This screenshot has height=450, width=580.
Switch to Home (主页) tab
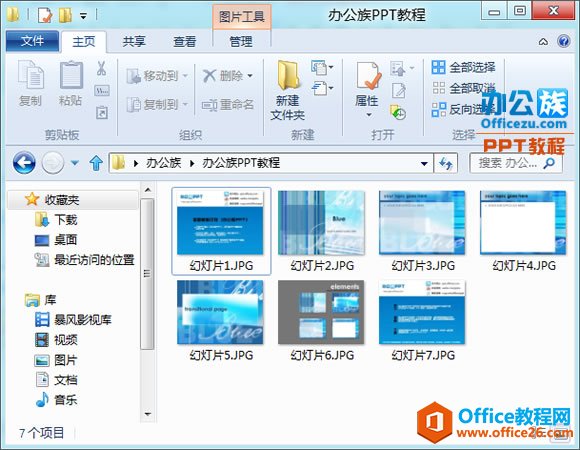[x=84, y=41]
